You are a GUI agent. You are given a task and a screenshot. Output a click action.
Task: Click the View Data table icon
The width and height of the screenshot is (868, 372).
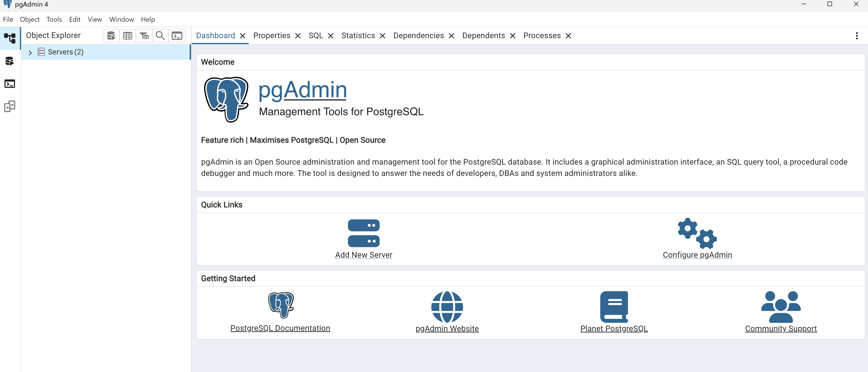click(128, 36)
